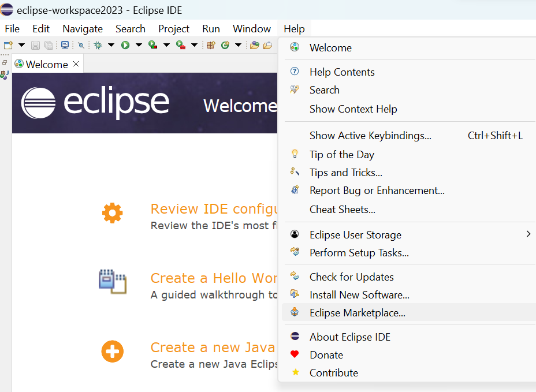Choose Contribute in the Help menu
Screen dimensions: 536x392
pyautogui.click(x=409, y=373)
